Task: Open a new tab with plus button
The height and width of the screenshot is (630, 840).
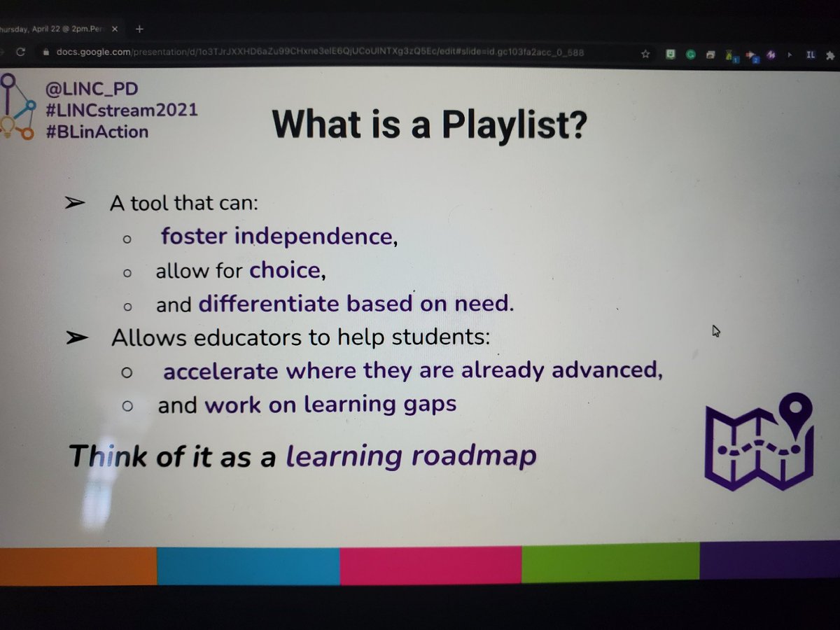Action: [x=139, y=29]
